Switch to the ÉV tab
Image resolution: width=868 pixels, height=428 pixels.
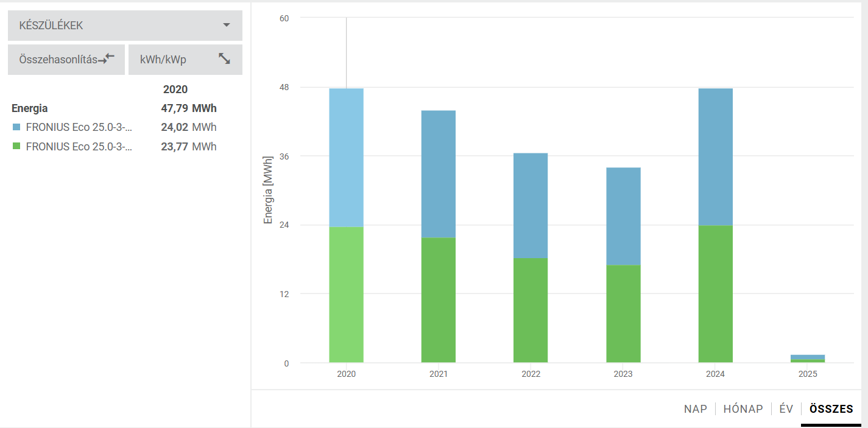point(786,409)
